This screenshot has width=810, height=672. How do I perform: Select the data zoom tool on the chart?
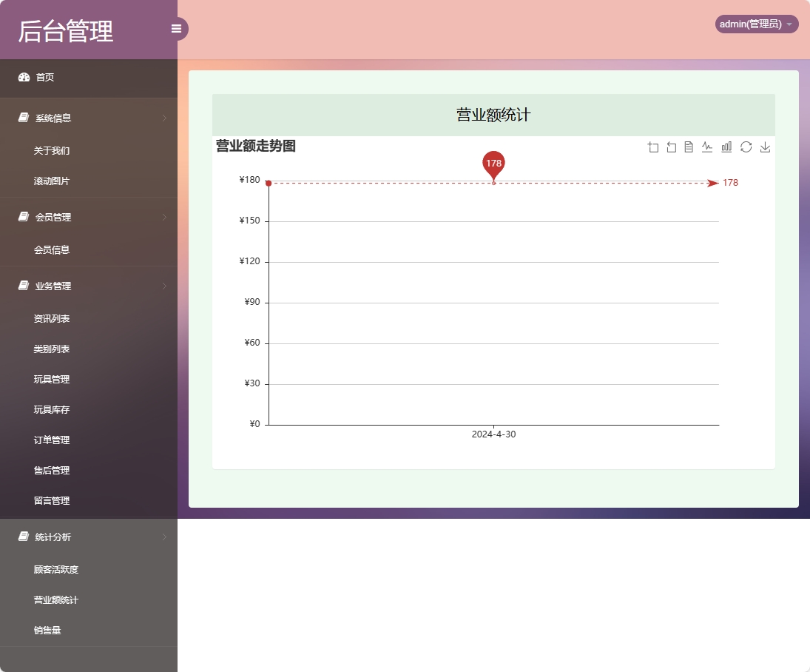pyautogui.click(x=653, y=147)
